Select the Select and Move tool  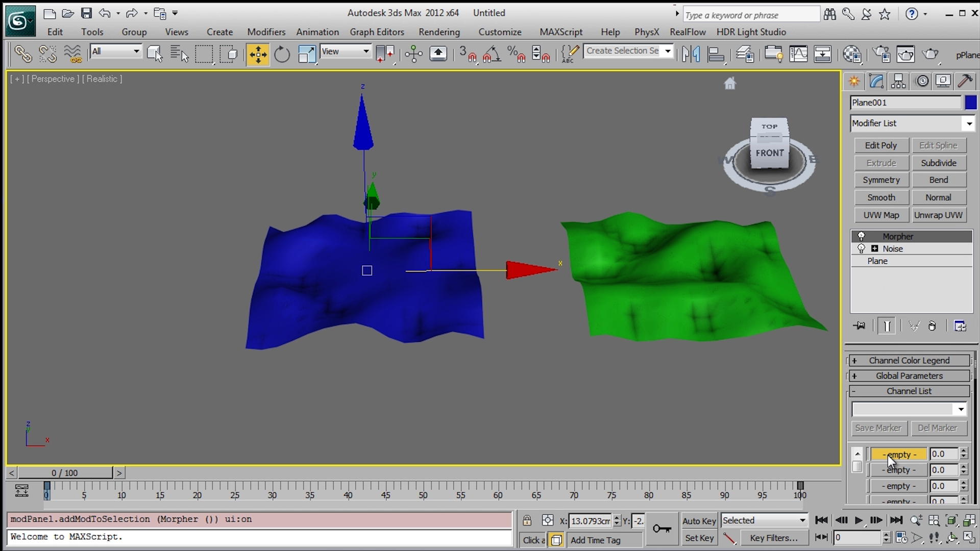258,54
